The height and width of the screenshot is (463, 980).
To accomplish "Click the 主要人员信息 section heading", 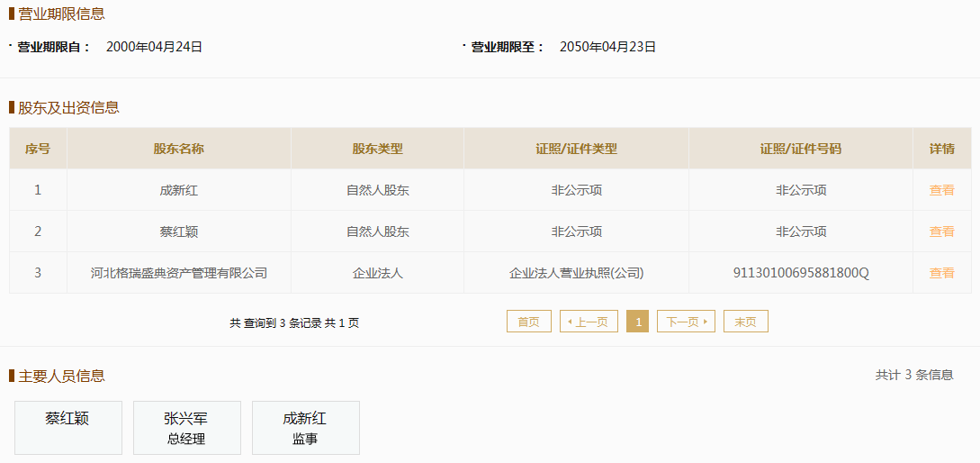I will point(61,376).
